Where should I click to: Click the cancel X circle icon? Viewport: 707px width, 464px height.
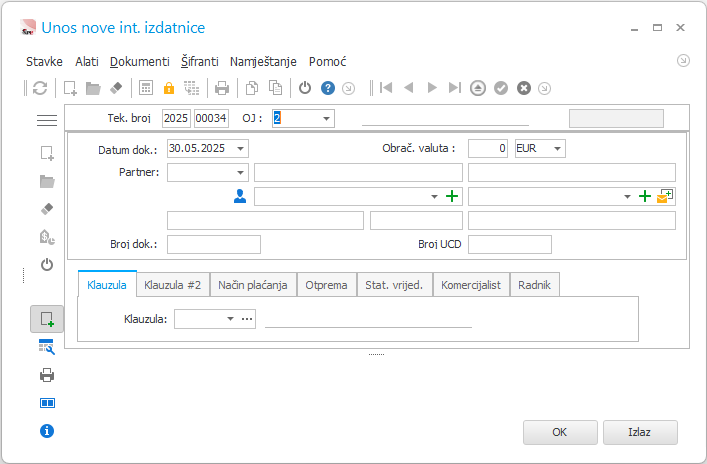click(523, 88)
